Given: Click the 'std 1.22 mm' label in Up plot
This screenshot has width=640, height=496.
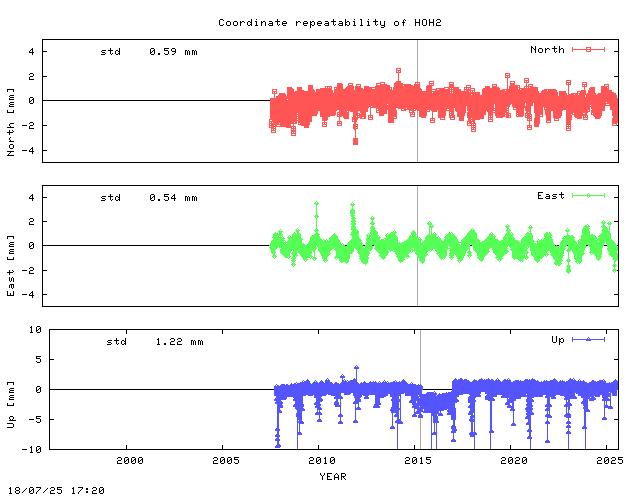Looking at the screenshot, I should pos(155,342).
